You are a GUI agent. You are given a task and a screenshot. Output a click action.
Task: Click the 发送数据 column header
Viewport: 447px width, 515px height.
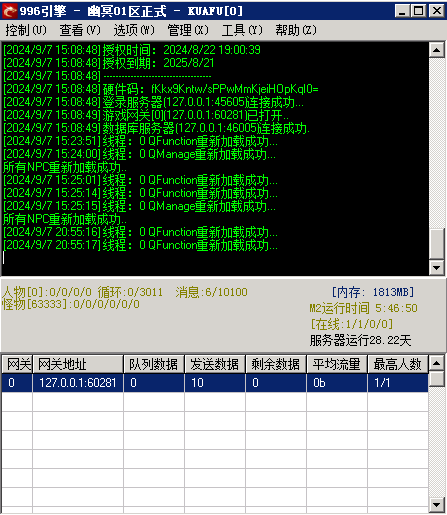[215, 364]
